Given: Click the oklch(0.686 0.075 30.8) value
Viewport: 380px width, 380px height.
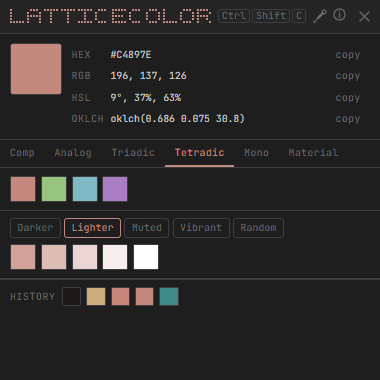Looking at the screenshot, I should tap(178, 119).
